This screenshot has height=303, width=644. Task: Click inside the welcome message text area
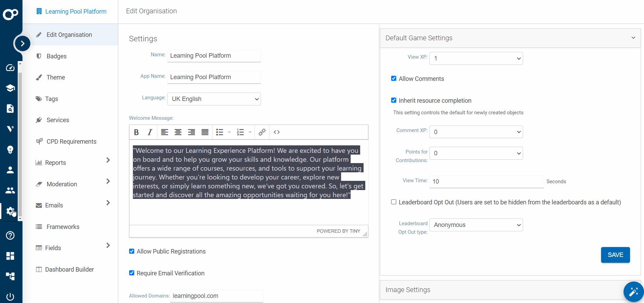click(249, 182)
